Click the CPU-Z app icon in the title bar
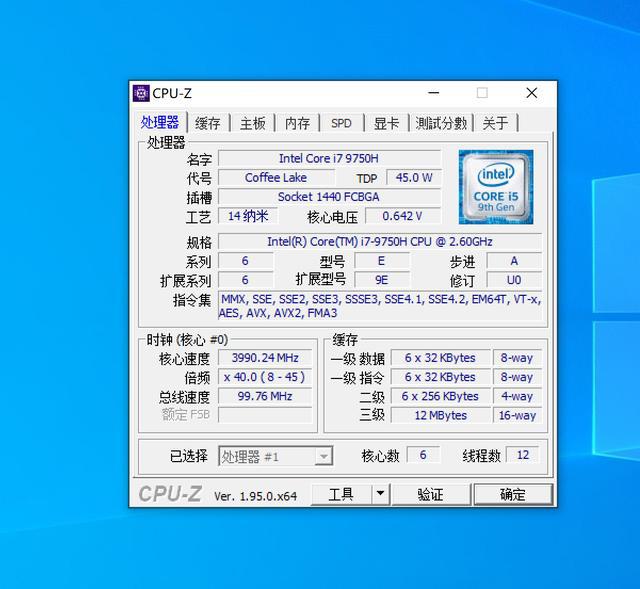Viewport: 640px width, 589px height. [x=141, y=93]
